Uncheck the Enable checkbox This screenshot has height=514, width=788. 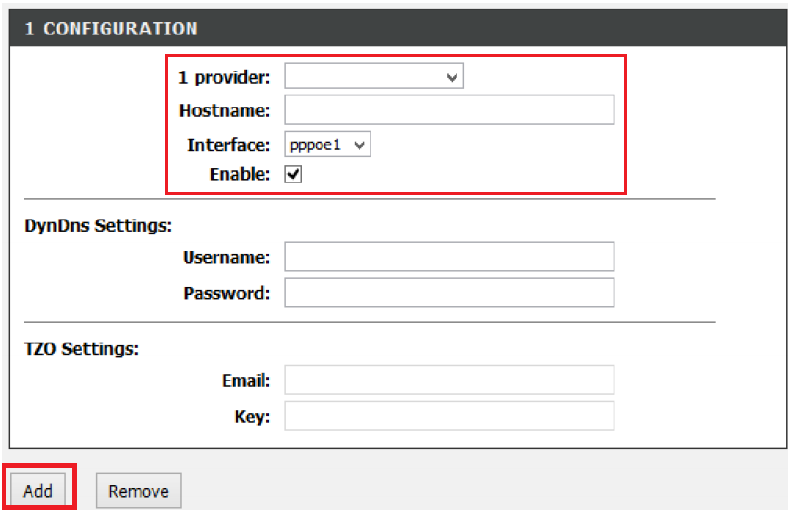(293, 174)
